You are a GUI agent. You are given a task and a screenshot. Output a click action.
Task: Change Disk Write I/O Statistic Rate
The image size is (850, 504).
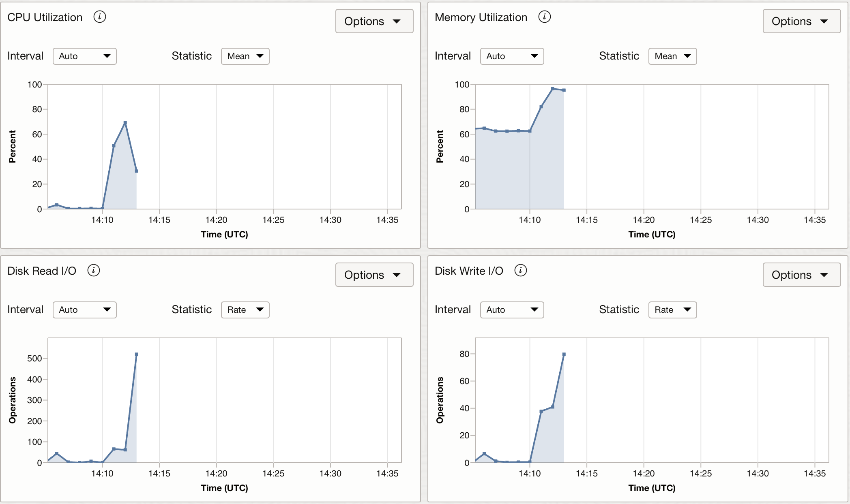[x=672, y=310]
